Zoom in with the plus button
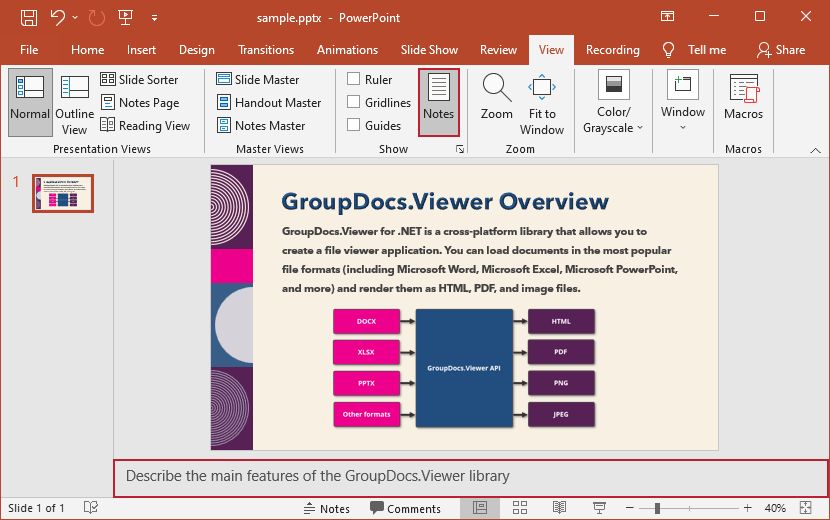Viewport: 830px width, 520px height. click(x=747, y=508)
